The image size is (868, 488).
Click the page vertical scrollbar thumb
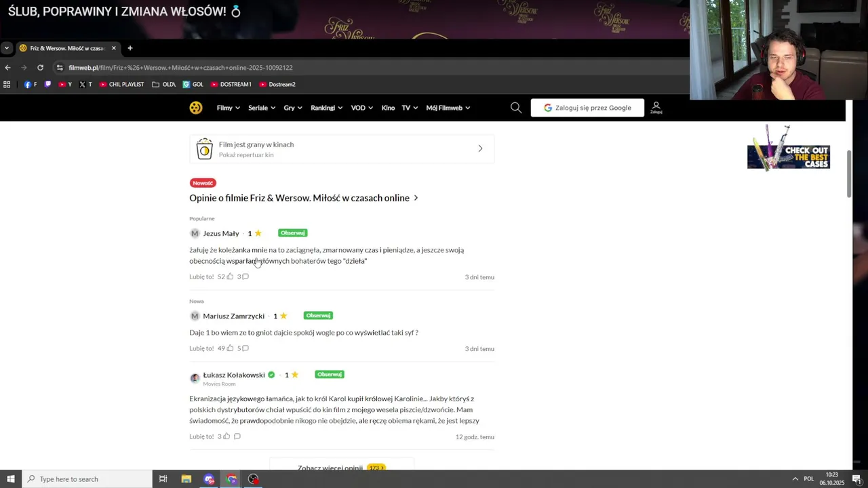[x=848, y=173]
